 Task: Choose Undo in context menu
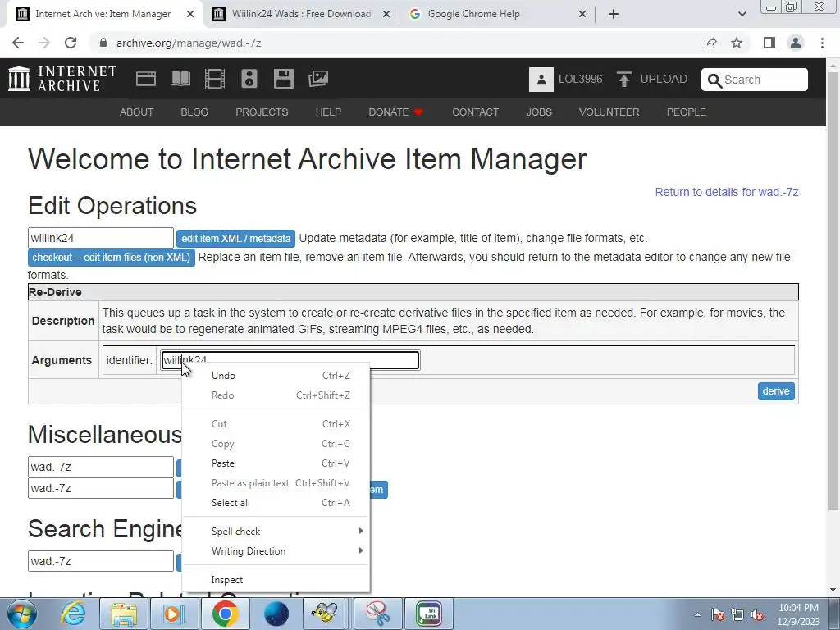[276, 376]
